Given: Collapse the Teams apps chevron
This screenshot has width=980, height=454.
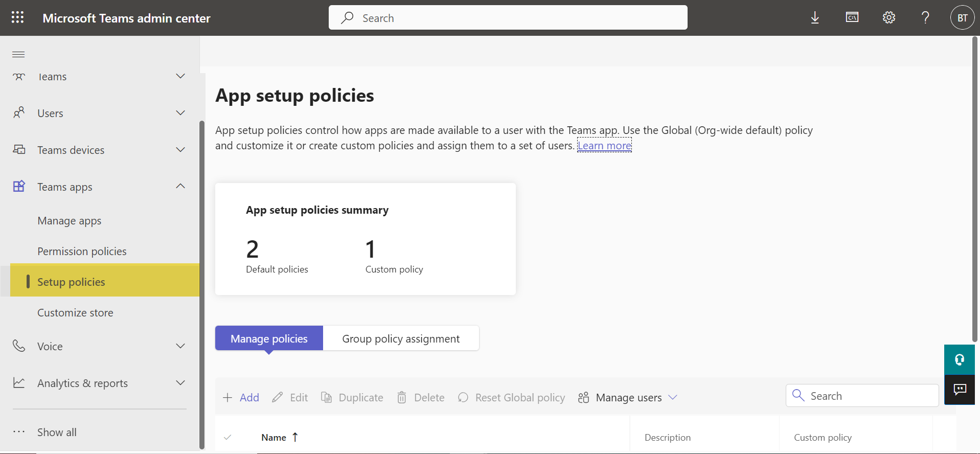Looking at the screenshot, I should pyautogui.click(x=180, y=186).
